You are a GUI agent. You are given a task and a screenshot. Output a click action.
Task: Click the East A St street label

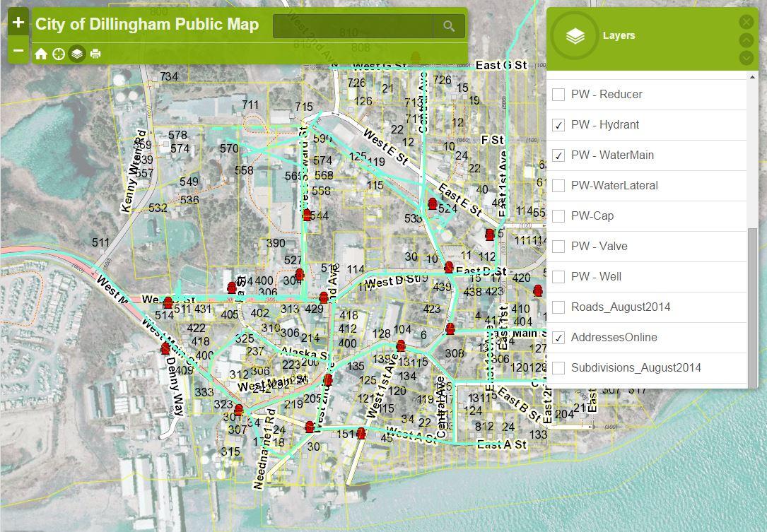[502, 444]
